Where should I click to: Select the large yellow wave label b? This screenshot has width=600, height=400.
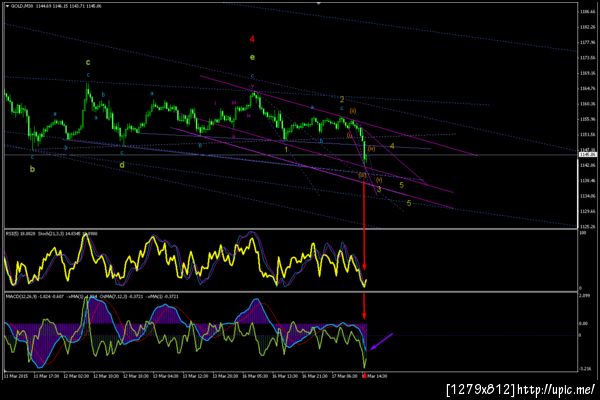(x=33, y=169)
